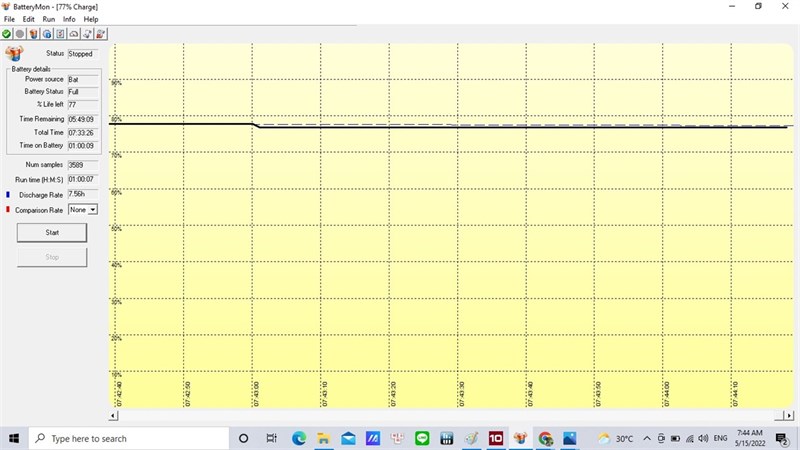Click the ENG language indicator

pyautogui.click(x=720, y=438)
